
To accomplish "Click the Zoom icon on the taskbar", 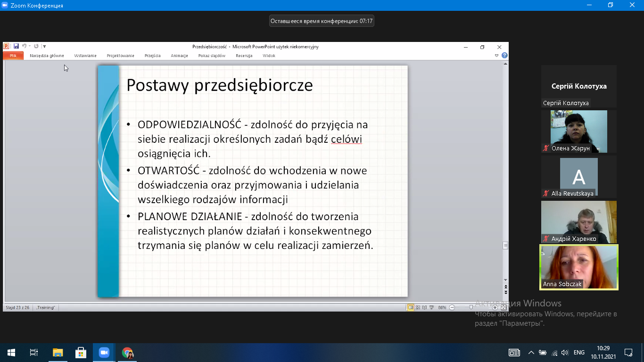I will pyautogui.click(x=104, y=353).
